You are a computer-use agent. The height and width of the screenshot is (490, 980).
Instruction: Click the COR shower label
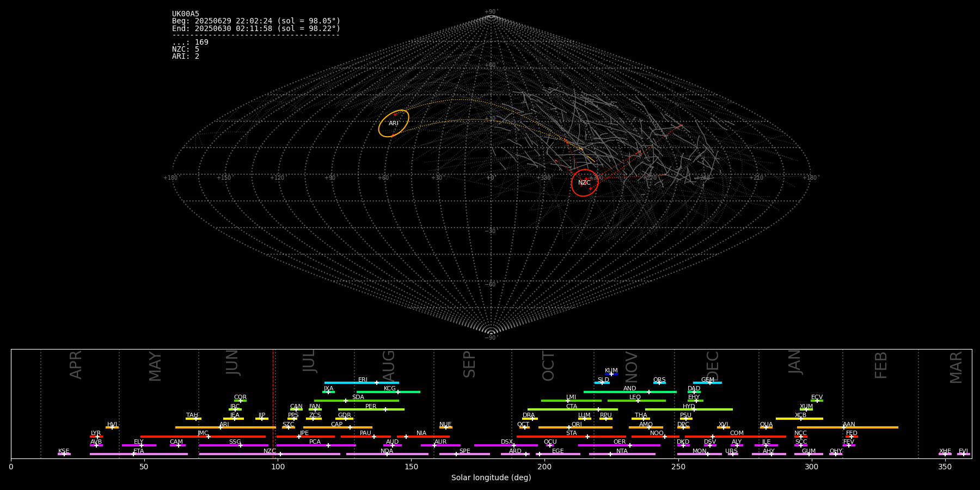point(240,397)
